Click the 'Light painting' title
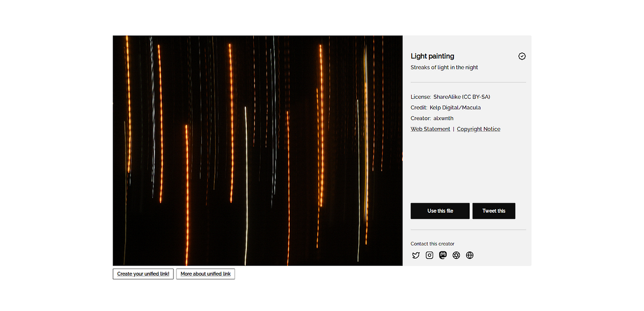 click(x=432, y=56)
